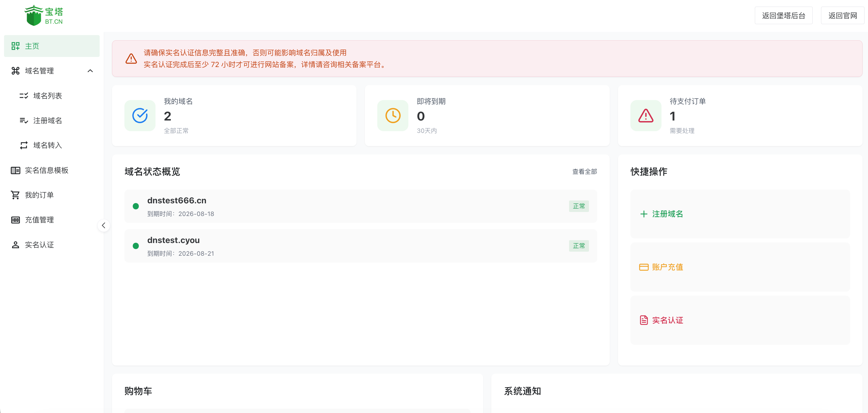Viewport: 868px width, 413px height.
Task: Click 返回堡塔后台 button
Action: click(783, 15)
